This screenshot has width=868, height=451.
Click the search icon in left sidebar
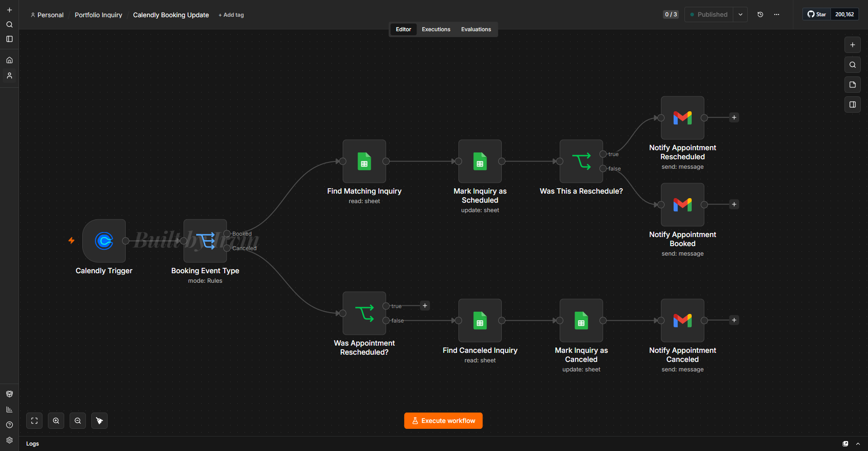9,24
